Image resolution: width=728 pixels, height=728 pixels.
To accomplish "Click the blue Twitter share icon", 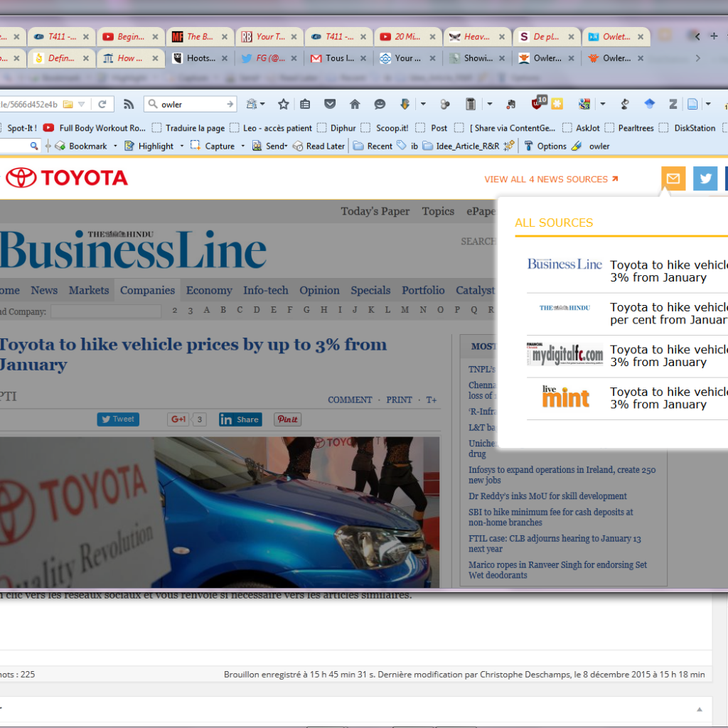I will [705, 178].
